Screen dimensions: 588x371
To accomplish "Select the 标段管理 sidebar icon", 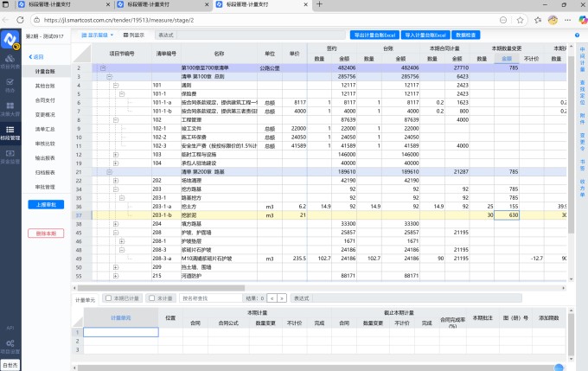I will tap(10, 133).
